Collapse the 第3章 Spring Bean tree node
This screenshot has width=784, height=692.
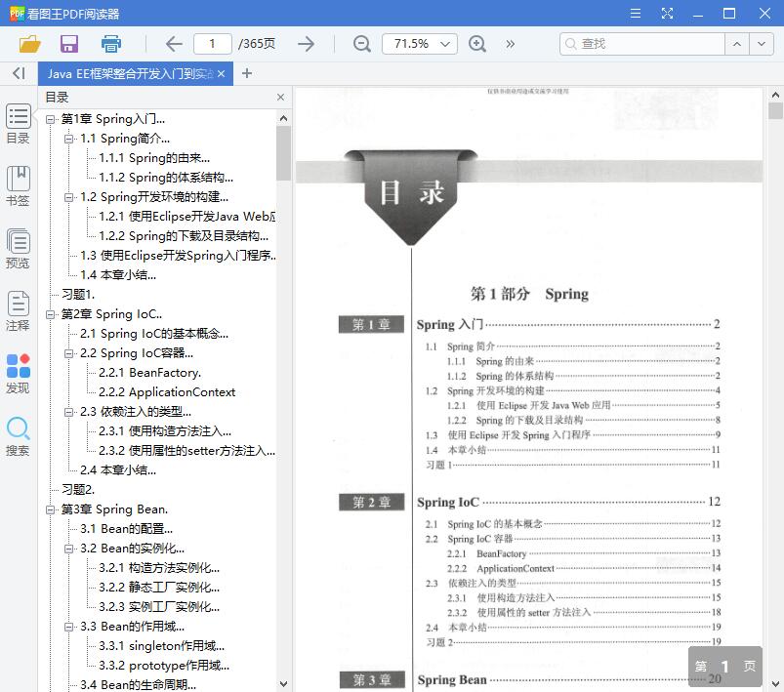pos(50,509)
